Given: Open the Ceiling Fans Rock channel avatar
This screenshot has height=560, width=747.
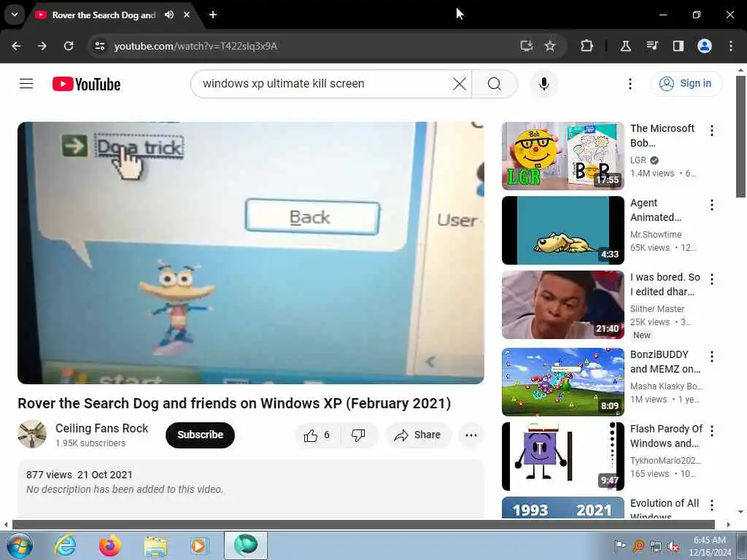Looking at the screenshot, I should (32, 434).
